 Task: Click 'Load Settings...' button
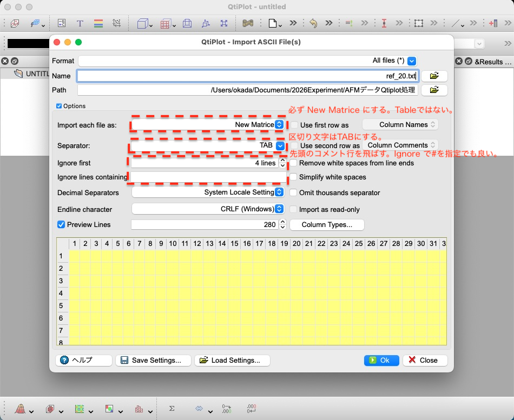coord(232,360)
